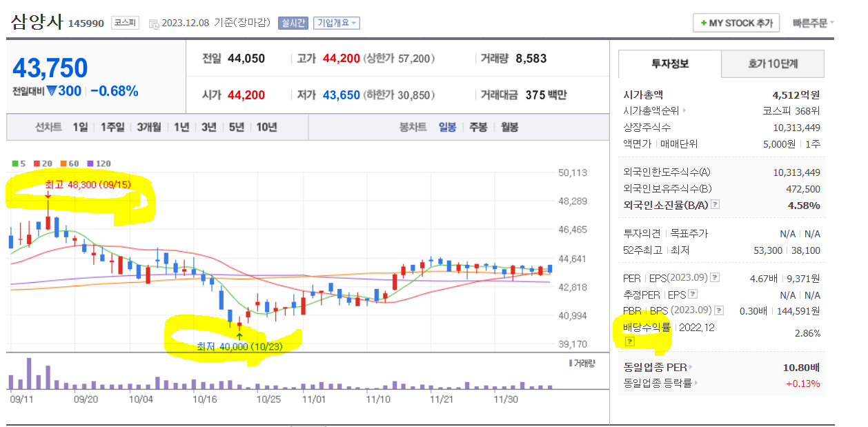Select the 월봉 candlestick chart

click(510, 127)
